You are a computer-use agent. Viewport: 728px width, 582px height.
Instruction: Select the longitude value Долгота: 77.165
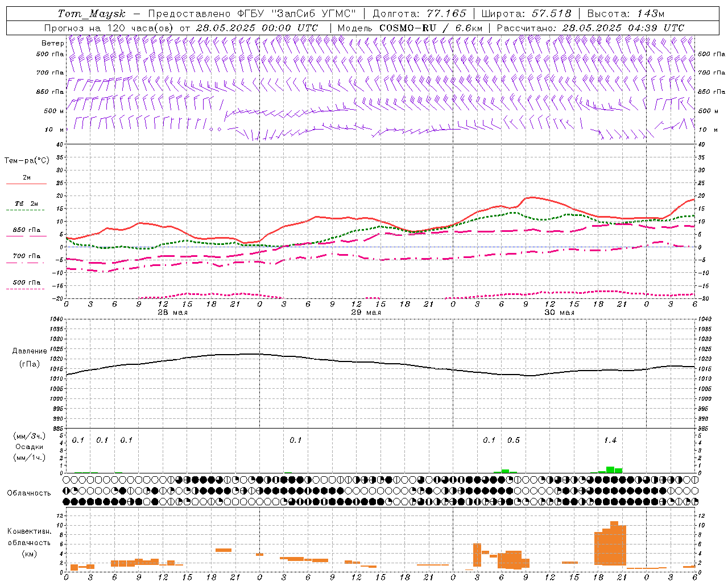tap(419, 14)
